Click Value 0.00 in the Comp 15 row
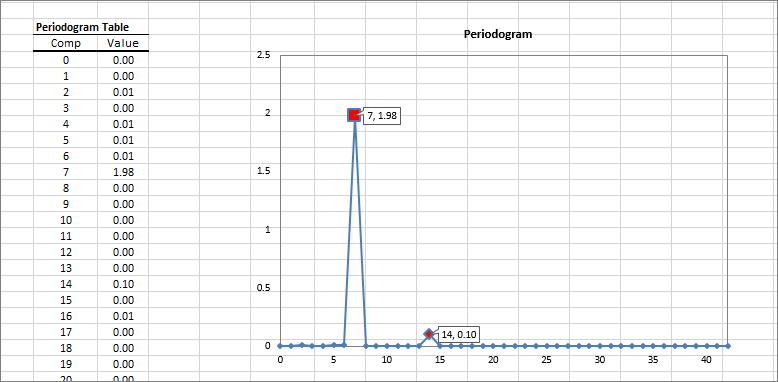 click(x=123, y=300)
